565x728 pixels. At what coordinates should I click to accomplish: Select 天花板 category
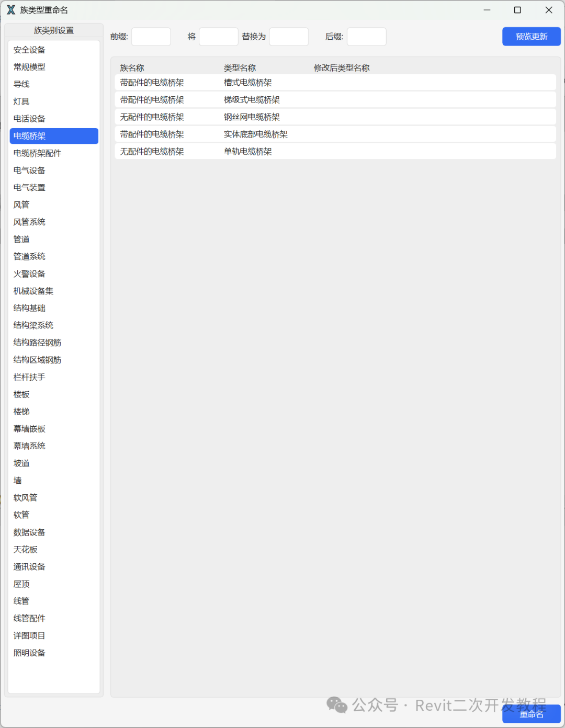(x=54, y=550)
